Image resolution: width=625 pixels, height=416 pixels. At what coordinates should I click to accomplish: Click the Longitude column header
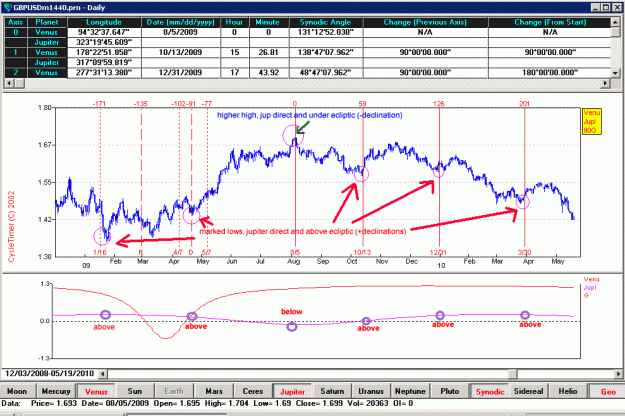click(104, 22)
